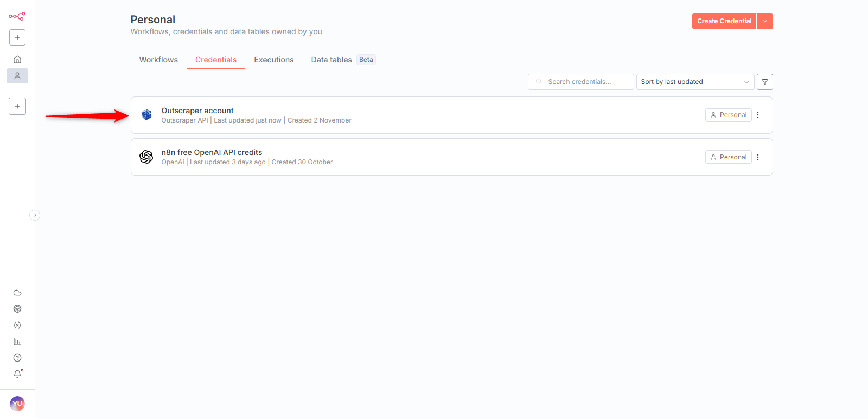The width and height of the screenshot is (868, 419).
Task: Select the Personal project icon in the sidebar
Action: [17, 76]
